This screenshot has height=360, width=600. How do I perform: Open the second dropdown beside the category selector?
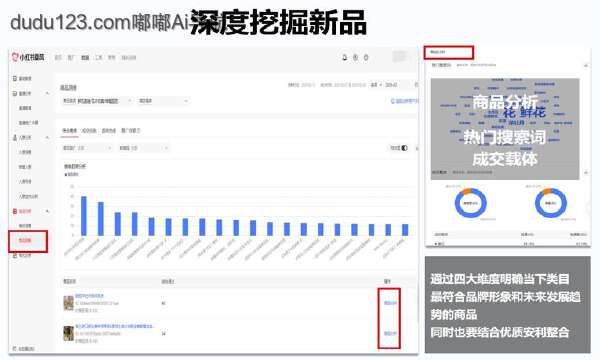point(163,101)
